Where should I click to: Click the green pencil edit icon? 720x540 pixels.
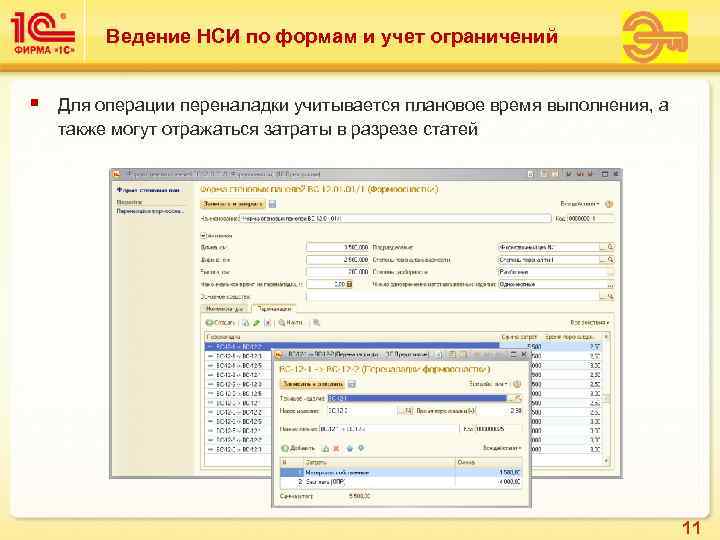pyautogui.click(x=257, y=323)
